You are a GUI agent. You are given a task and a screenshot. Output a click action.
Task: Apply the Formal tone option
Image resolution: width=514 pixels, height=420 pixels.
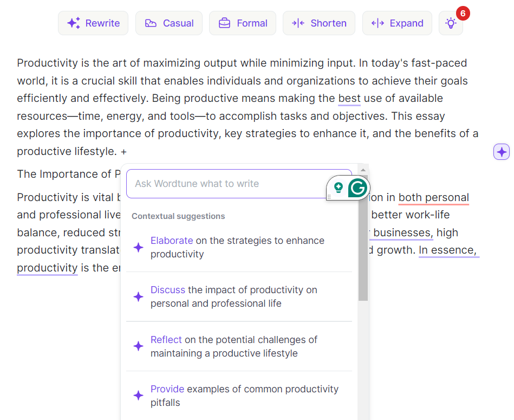point(243,23)
